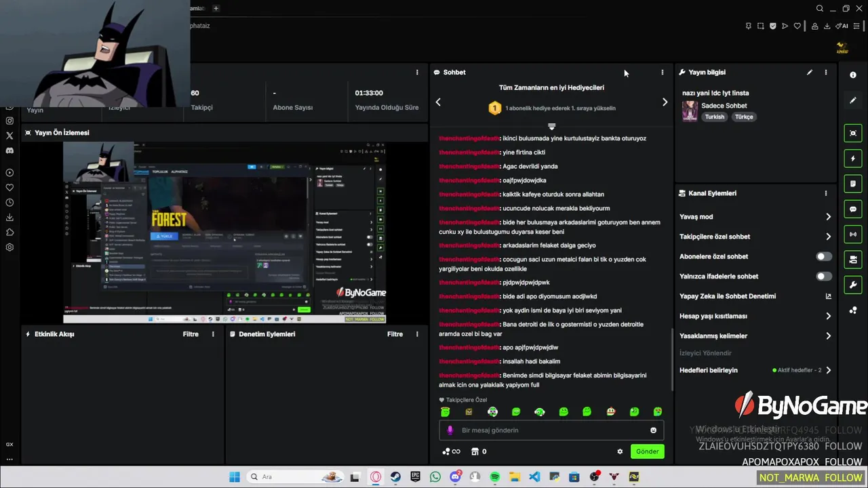Open Etkinlik Akışı three-dot menu
The height and width of the screenshot is (488, 868).
(213, 334)
